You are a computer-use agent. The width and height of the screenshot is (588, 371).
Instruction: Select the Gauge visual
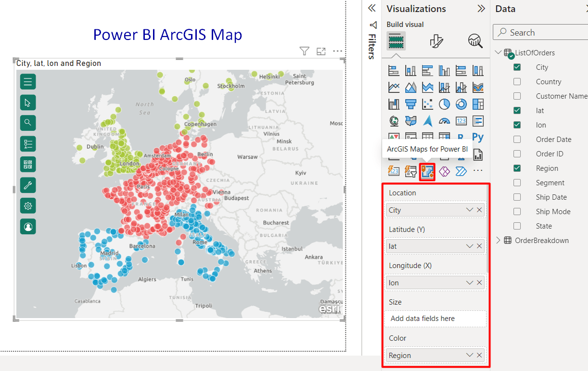tap(444, 120)
